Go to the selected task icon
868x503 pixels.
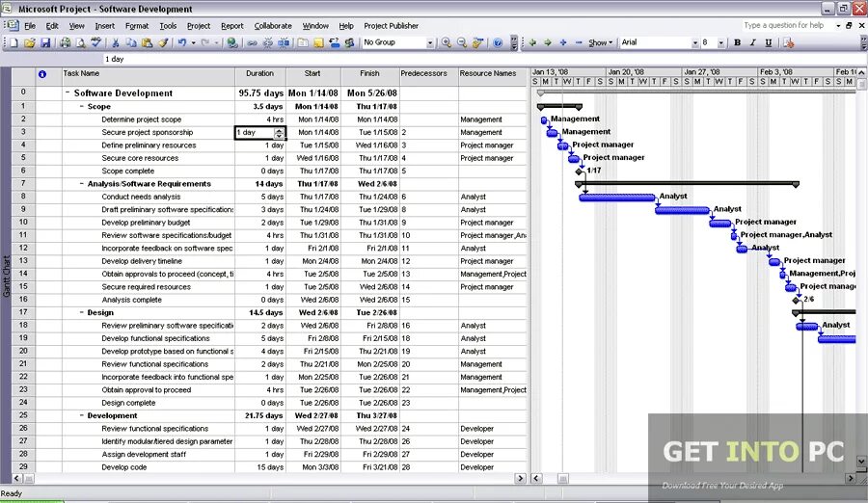[477, 42]
